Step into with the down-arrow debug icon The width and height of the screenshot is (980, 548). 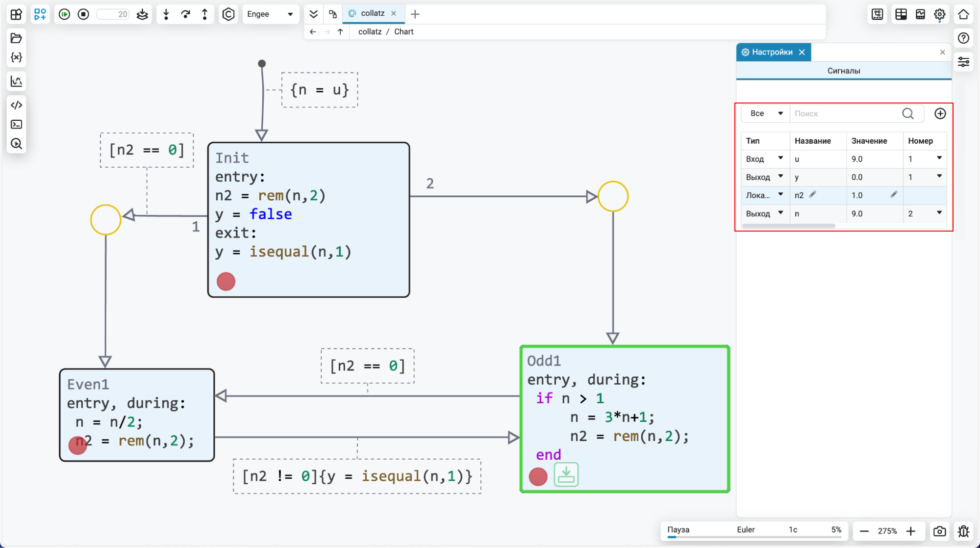[x=166, y=14]
